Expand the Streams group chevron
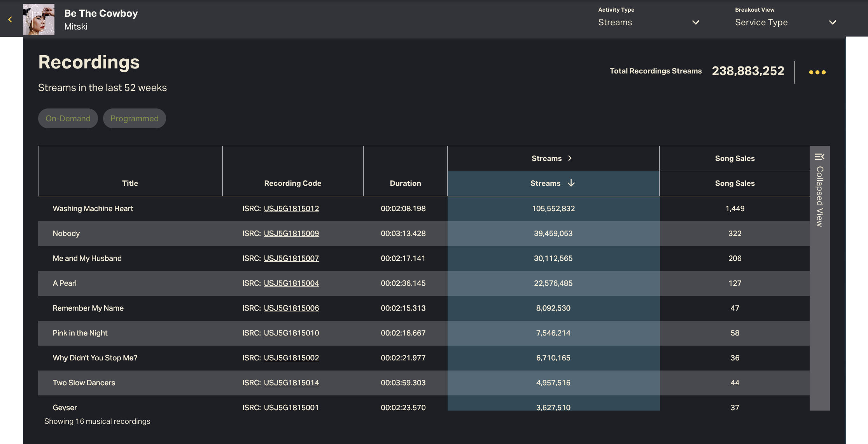The height and width of the screenshot is (444, 868). point(570,158)
